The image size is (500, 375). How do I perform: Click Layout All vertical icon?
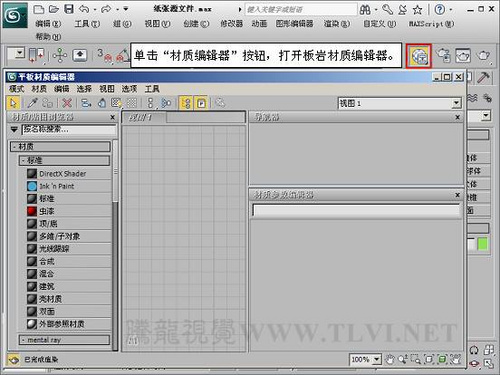click(150, 103)
